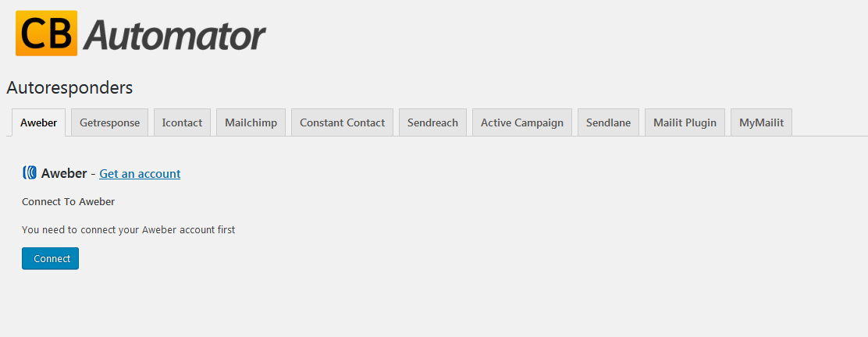The image size is (868, 337).
Task: Open the Active Campaign tab
Action: 521,122
